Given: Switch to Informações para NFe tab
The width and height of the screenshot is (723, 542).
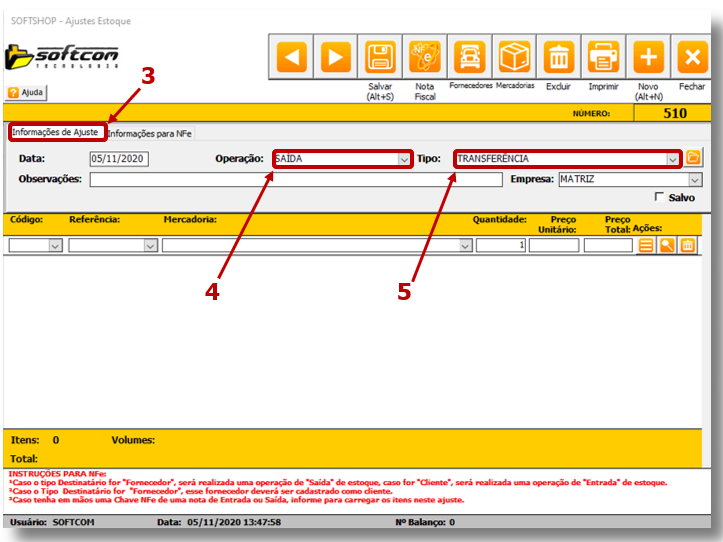Looking at the screenshot, I should 150,133.
